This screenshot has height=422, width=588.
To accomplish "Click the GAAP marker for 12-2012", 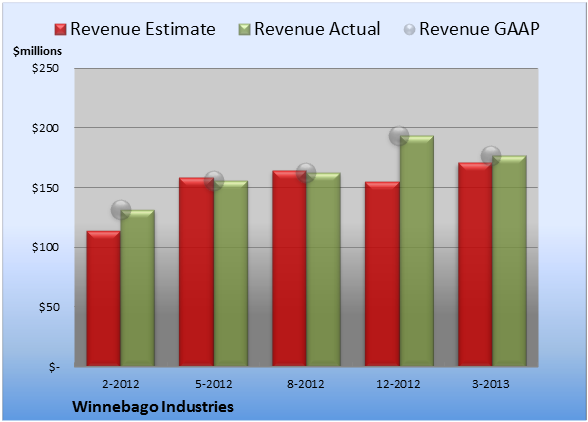I will [x=399, y=136].
